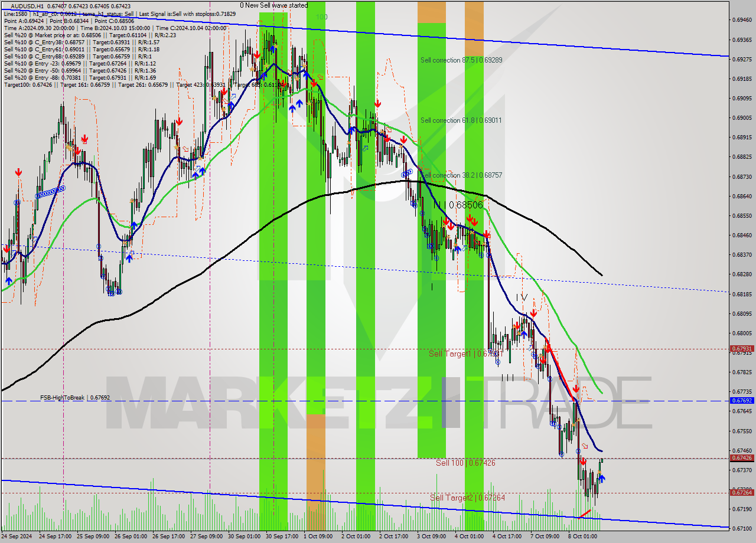Image resolution: width=756 pixels, height=543 pixels.
Task: Click the 0.69460 price axis value
Action: [742, 20]
